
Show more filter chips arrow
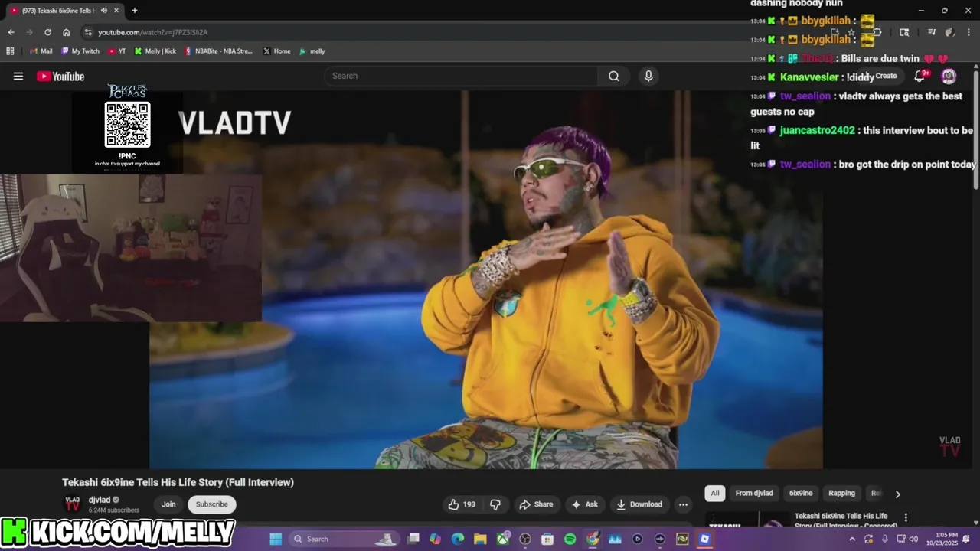click(x=897, y=494)
